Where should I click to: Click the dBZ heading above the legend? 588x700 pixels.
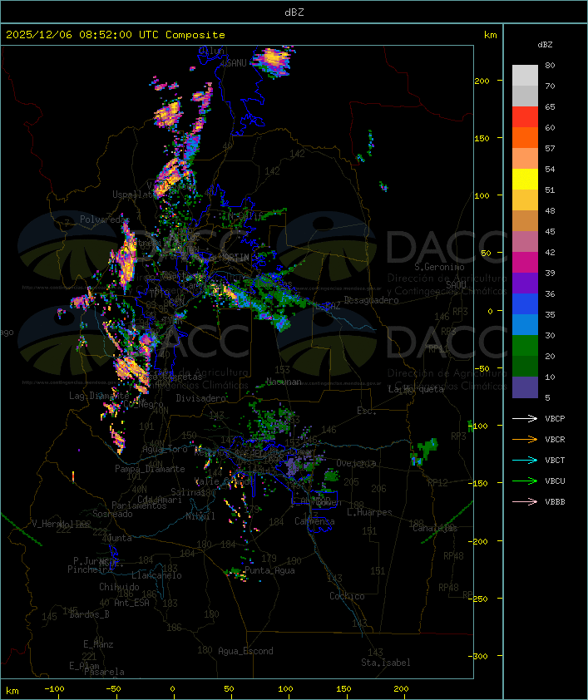tap(545, 45)
